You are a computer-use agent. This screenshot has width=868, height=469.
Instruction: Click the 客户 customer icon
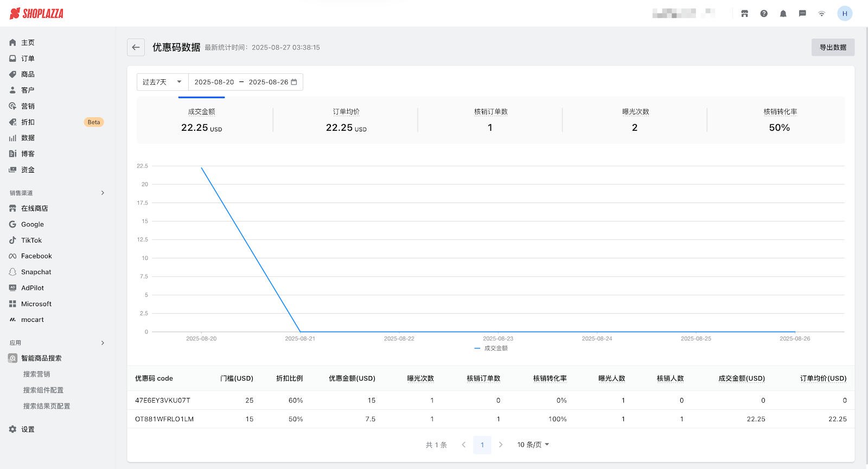12,90
